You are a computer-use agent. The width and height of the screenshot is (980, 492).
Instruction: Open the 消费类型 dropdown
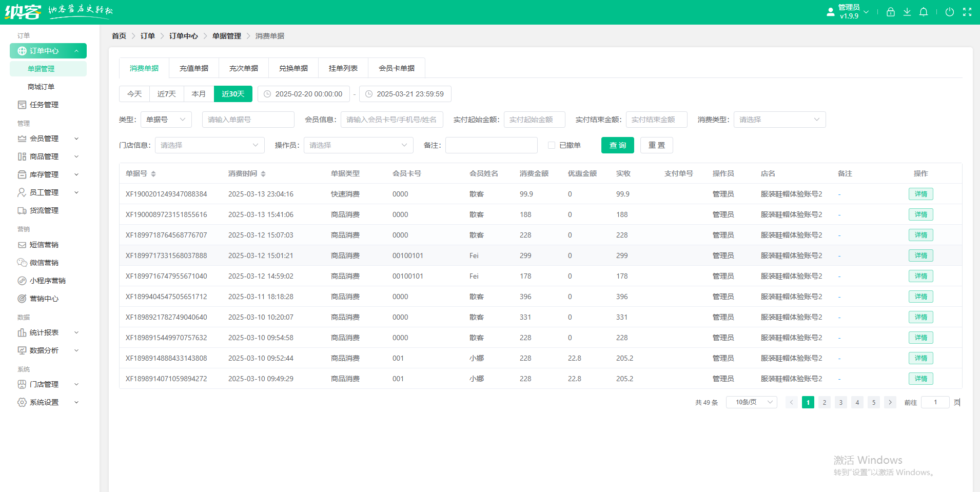(779, 120)
